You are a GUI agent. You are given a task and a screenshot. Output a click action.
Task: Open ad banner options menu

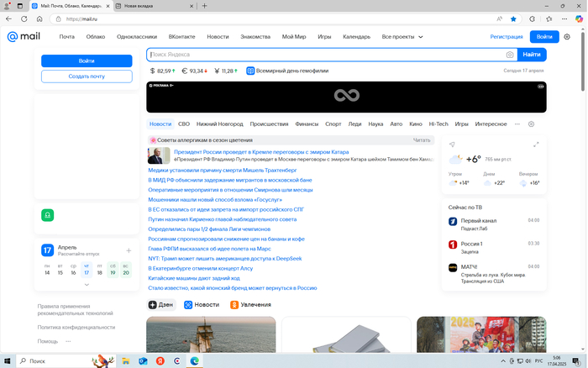[x=540, y=87]
